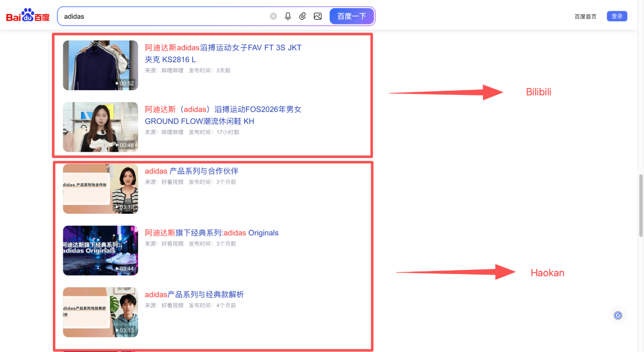Attach a file using the paperclip icon
Screen dimensions: 644x352
[x=303, y=16]
